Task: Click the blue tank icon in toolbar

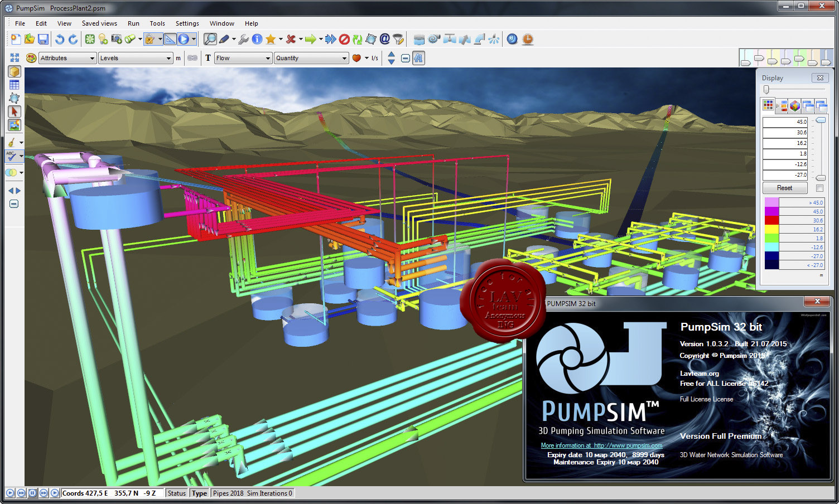Action: click(419, 39)
